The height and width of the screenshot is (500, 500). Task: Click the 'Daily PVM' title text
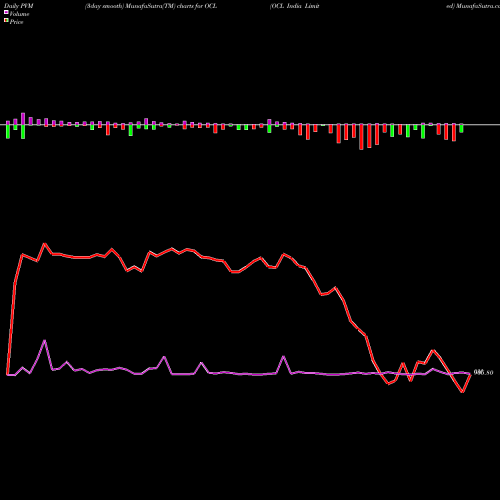pos(19,6)
